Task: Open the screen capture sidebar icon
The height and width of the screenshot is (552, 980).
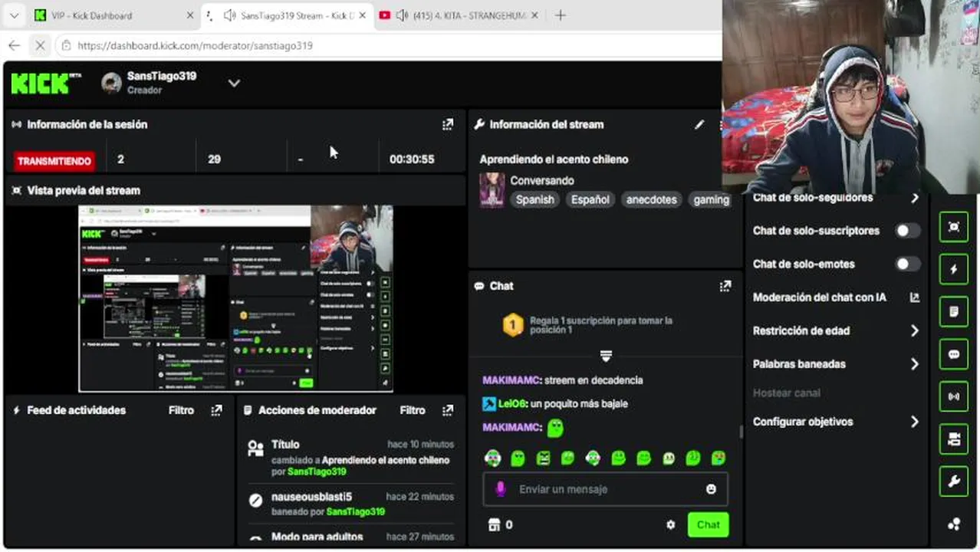Action: pyautogui.click(x=954, y=227)
